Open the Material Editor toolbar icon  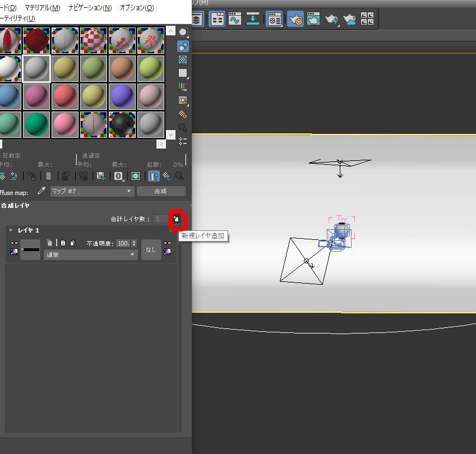click(274, 20)
